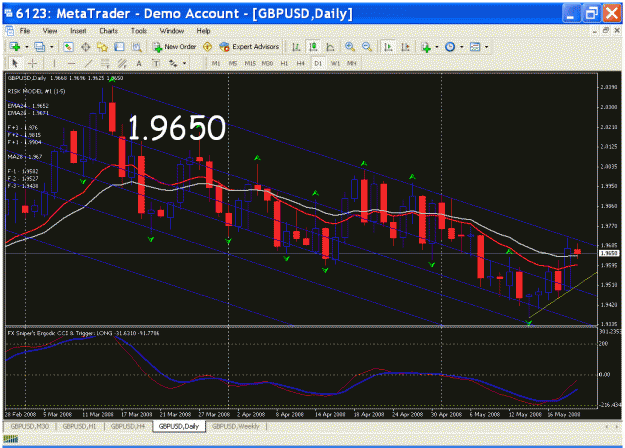Click the connection status bars icon
The image size is (625, 448).
pyautogui.click(x=11, y=439)
